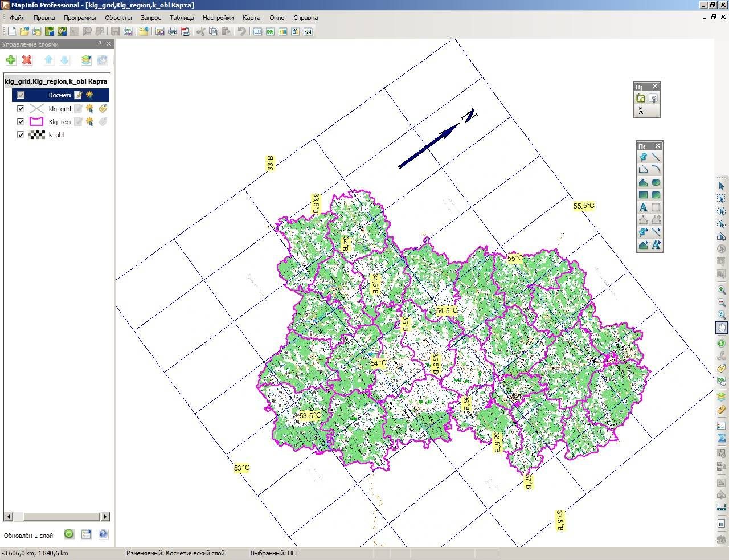Viewport: 729px width, 560px height.
Task: Select the Line drawing tool
Action: pyautogui.click(x=656, y=157)
